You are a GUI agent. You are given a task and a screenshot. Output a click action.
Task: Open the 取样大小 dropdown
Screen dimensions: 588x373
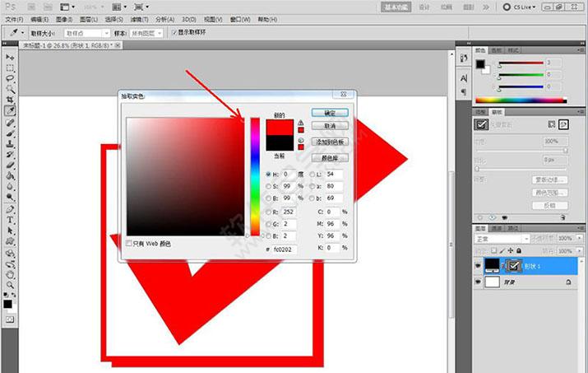click(86, 34)
